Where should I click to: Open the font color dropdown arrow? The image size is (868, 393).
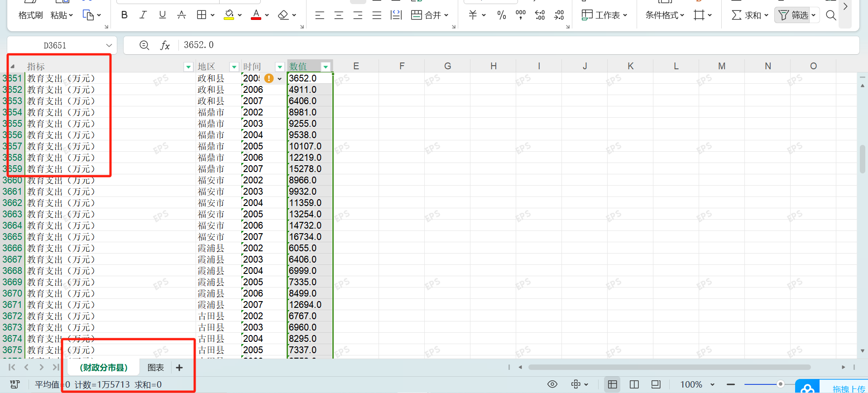click(x=267, y=15)
